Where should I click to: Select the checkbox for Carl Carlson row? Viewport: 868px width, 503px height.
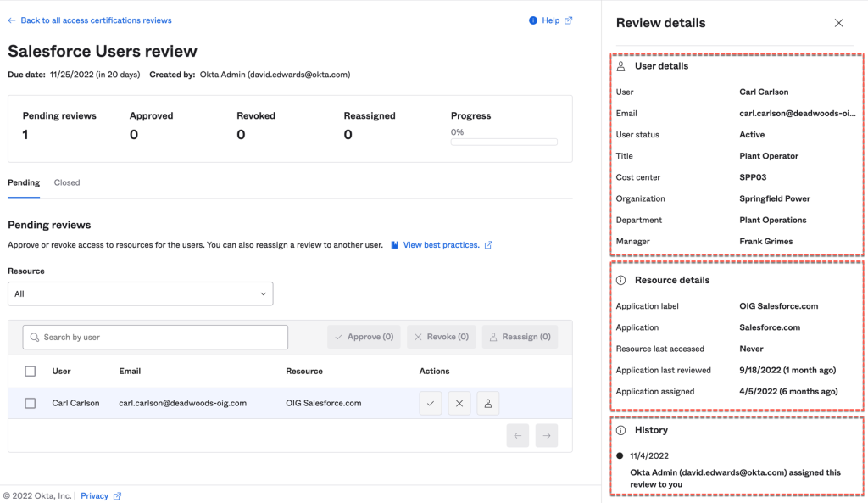click(31, 404)
